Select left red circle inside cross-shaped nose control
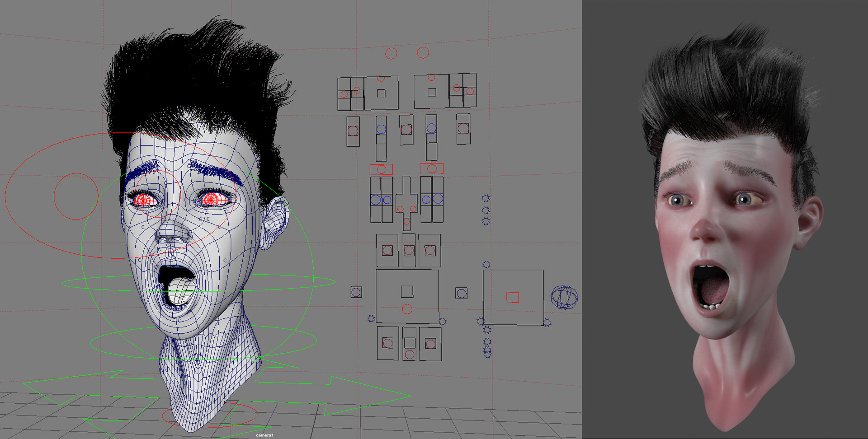Screen dimensions: 868x439 400,209
